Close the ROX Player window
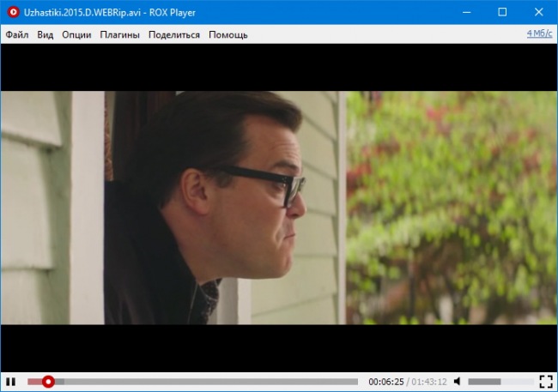 pyautogui.click(x=539, y=12)
